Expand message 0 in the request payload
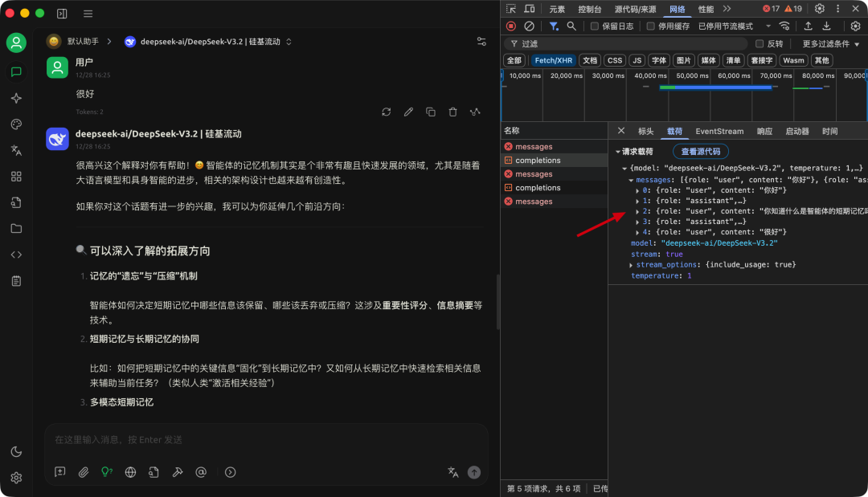This screenshot has width=868, height=497. point(637,190)
